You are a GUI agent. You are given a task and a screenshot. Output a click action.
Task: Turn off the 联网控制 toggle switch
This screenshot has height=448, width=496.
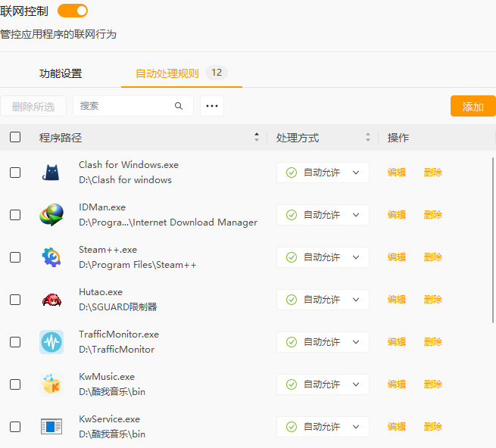[x=73, y=11]
